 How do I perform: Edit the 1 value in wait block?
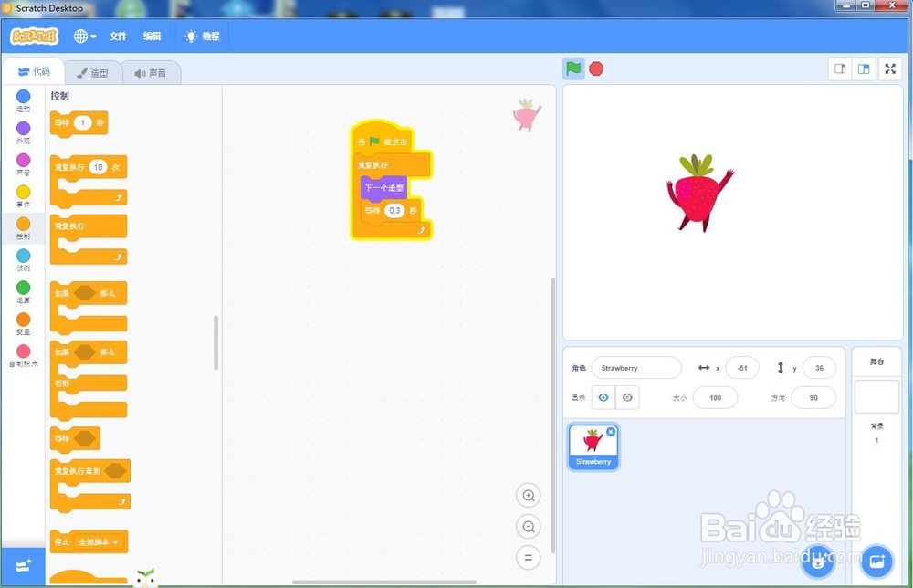pyautogui.click(x=83, y=122)
